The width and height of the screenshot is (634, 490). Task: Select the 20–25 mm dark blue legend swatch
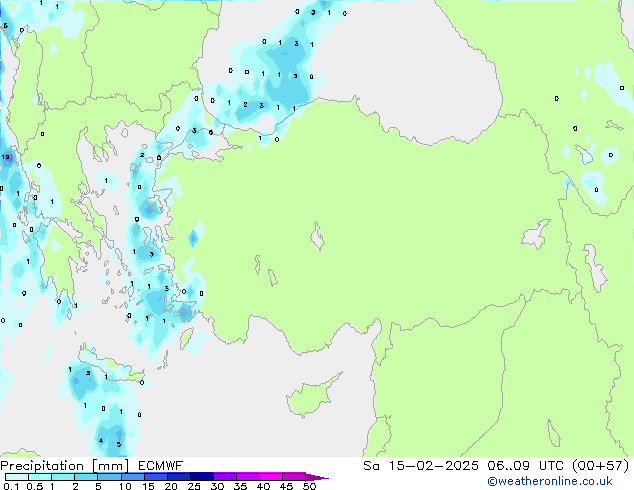[x=179, y=477]
